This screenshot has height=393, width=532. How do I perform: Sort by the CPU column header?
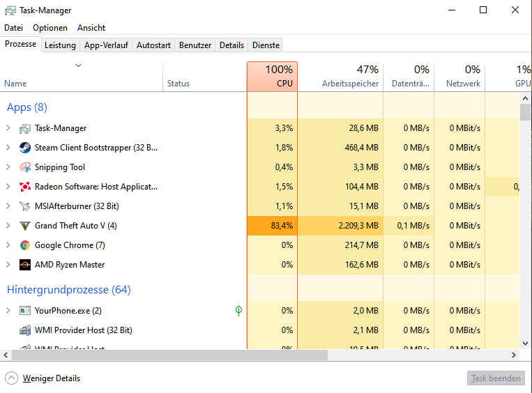(x=272, y=77)
